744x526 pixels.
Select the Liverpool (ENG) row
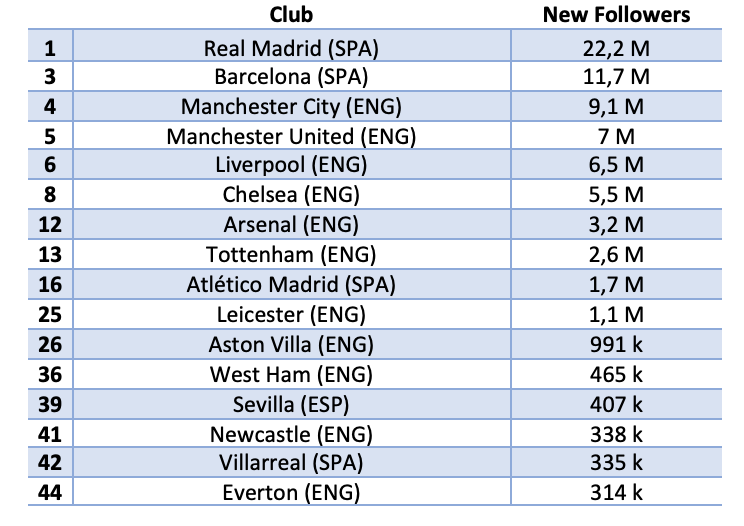(291, 165)
